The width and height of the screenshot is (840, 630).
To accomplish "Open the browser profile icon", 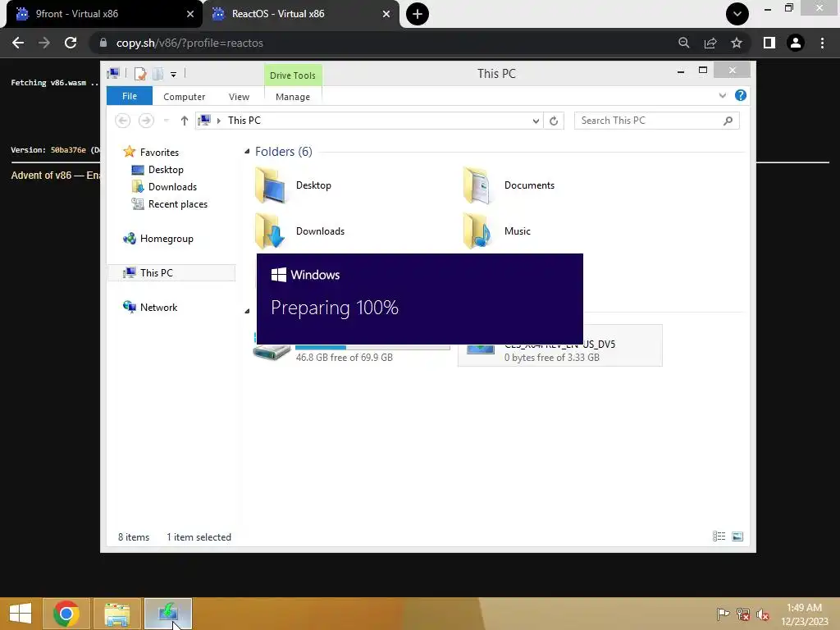I will tap(796, 43).
